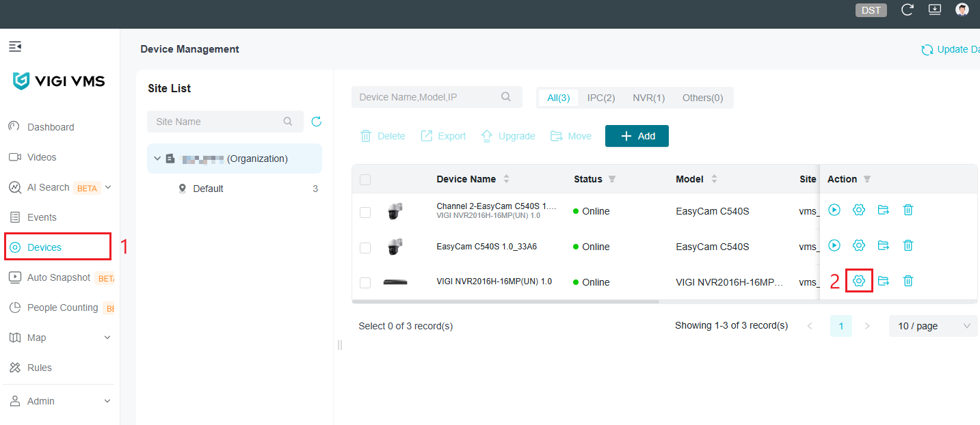The image size is (980, 425).
Task: Open the 10 / page dropdown
Action: (933, 326)
